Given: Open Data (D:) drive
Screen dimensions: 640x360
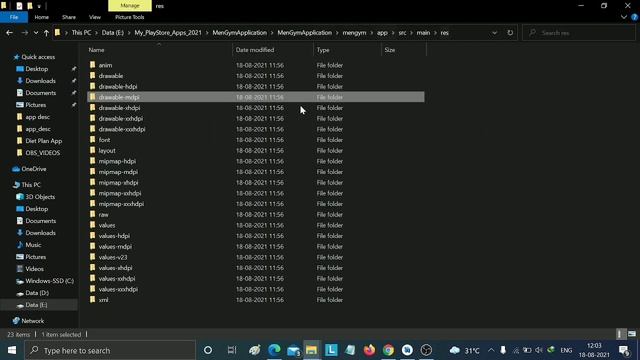Looking at the screenshot, I should click(x=37, y=293).
